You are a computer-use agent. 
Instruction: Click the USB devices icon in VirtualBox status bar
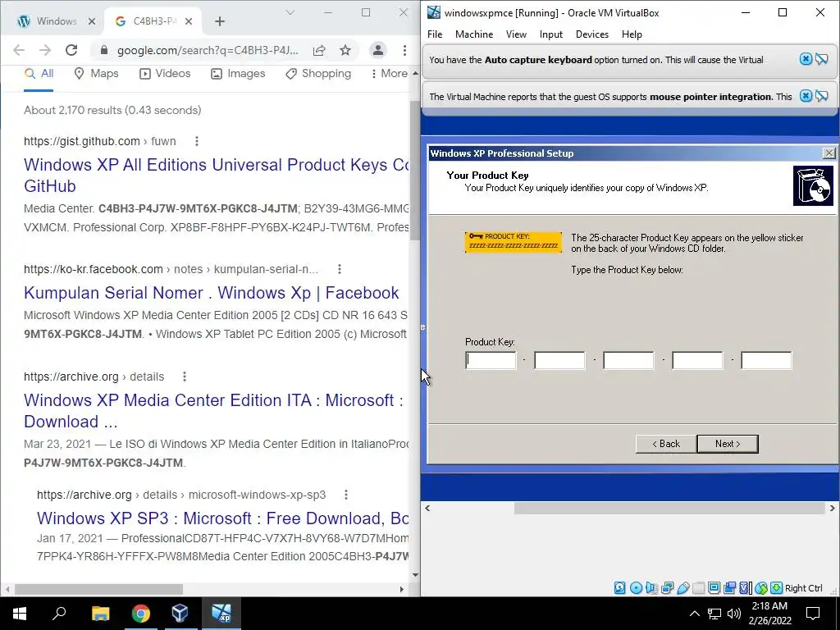coord(682,588)
